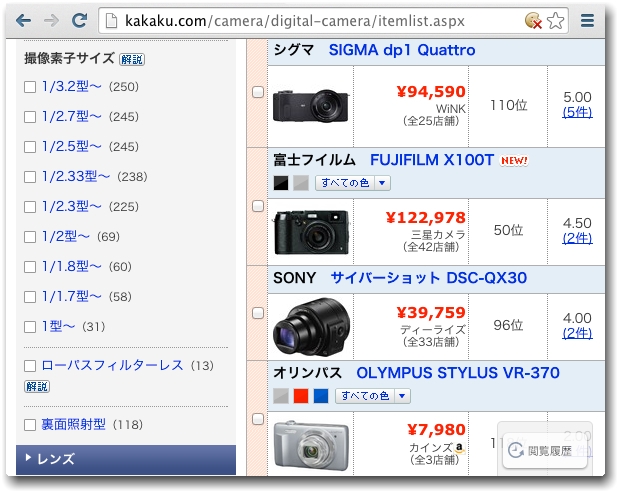Click the DSC-QX30 lens camera thumbnail

click(311, 327)
